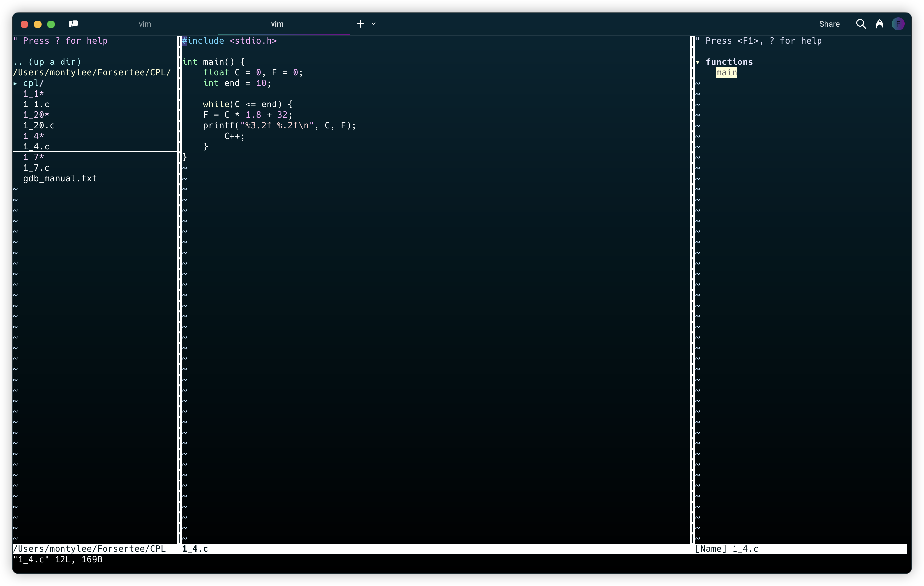The image size is (924, 586).
Task: Open file 1_7.c in tree
Action: tap(36, 168)
